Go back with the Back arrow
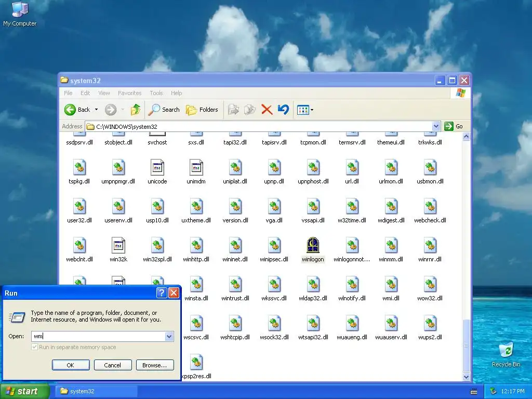 point(77,110)
